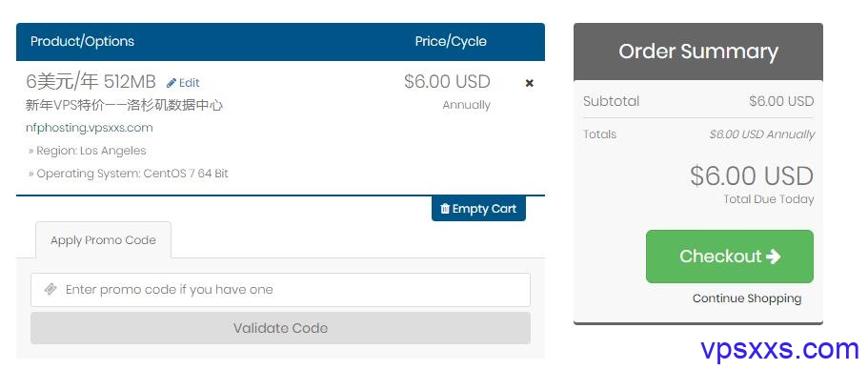The width and height of the screenshot is (868, 370).
Task: Click the Region: Los Angeles option line
Action: click(88, 151)
